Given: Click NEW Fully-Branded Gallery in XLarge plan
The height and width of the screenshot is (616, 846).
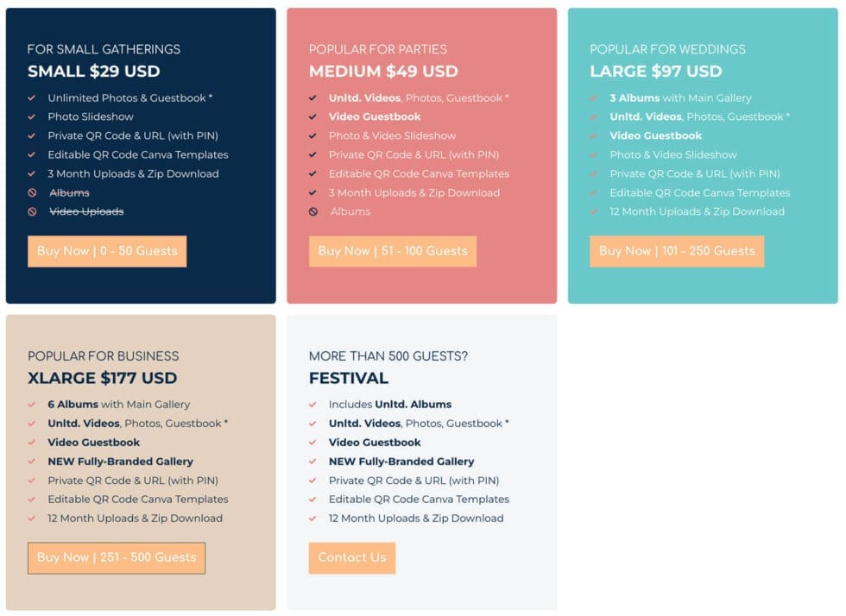Looking at the screenshot, I should tap(120, 462).
